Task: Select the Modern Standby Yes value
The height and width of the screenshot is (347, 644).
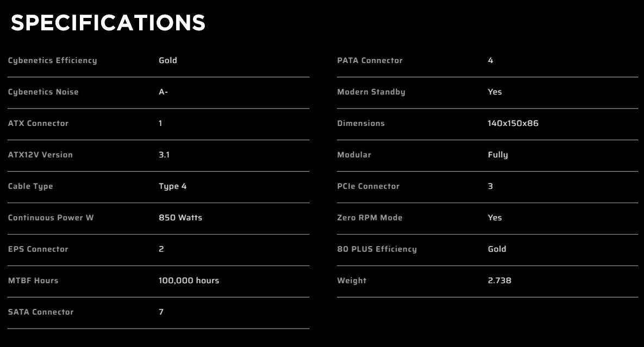Action: coord(495,92)
